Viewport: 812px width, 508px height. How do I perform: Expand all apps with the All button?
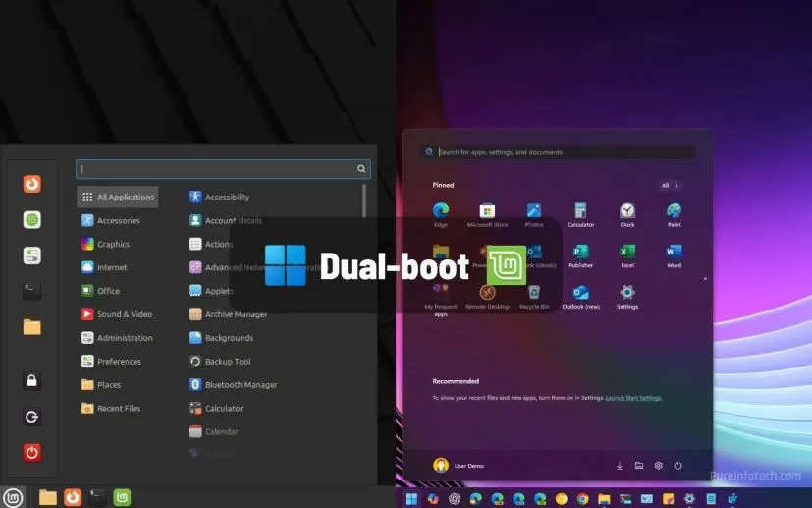click(x=669, y=185)
